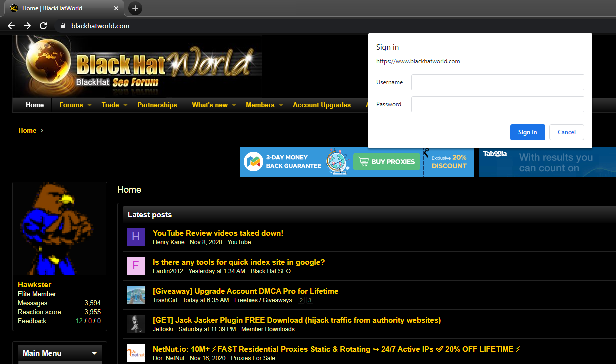Collapse the Main Menu panel arrow

94,353
